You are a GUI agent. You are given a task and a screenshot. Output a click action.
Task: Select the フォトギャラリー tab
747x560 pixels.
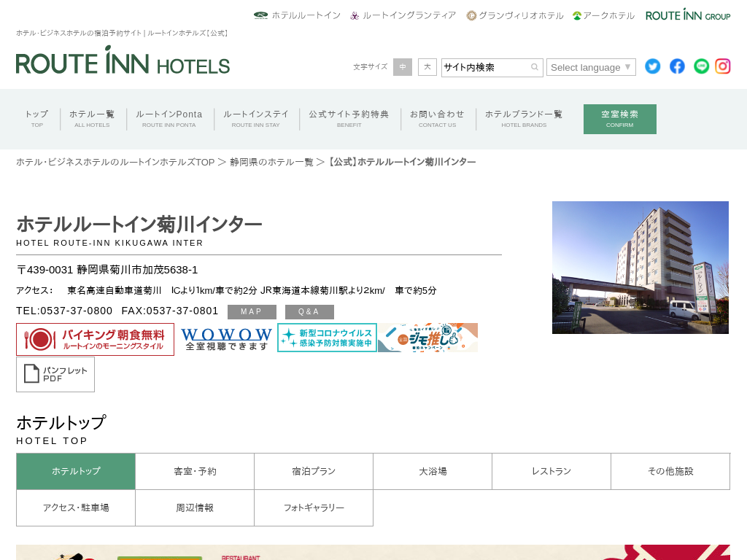click(x=314, y=508)
